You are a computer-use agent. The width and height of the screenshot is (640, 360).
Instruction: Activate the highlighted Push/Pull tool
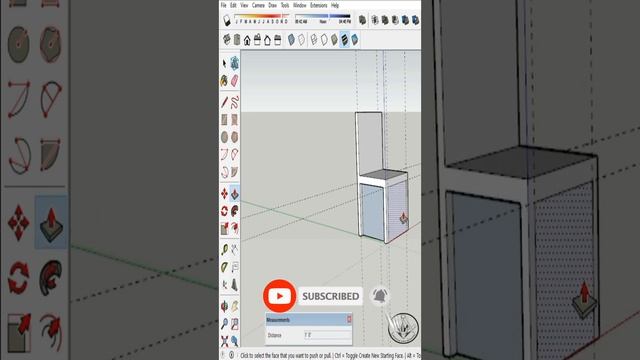(x=235, y=193)
